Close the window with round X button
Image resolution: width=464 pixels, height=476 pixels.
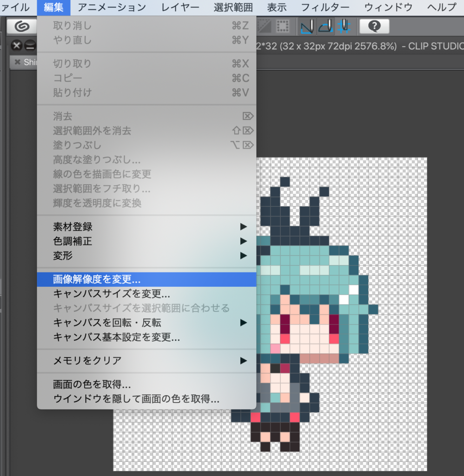point(16,46)
